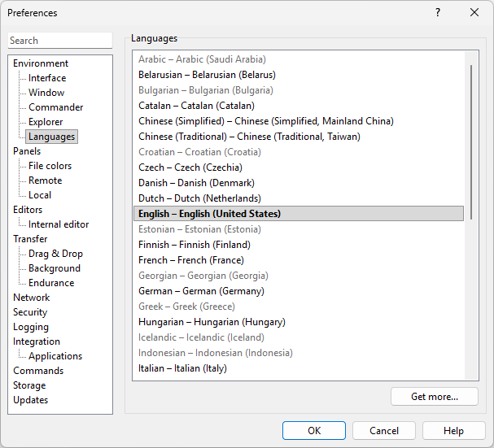Open the Updates preferences page
Image resolution: width=494 pixels, height=448 pixels.
click(x=30, y=400)
